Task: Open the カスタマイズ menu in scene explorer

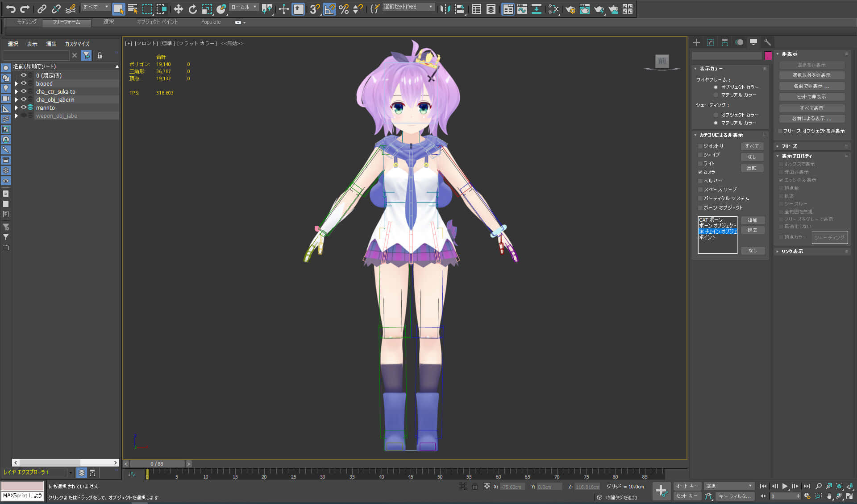Action: point(77,44)
